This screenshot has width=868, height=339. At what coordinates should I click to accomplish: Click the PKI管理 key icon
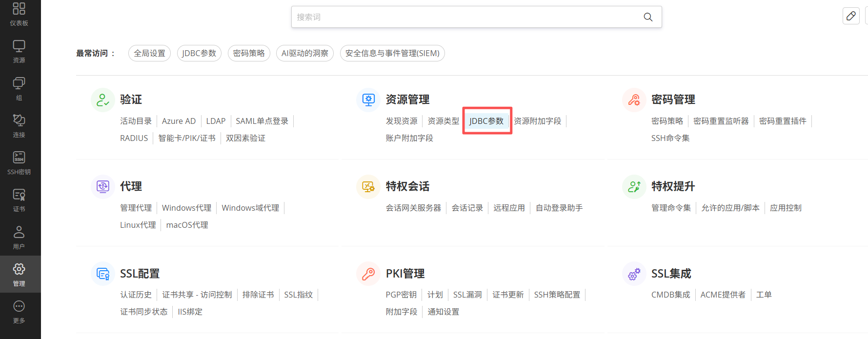[368, 274]
